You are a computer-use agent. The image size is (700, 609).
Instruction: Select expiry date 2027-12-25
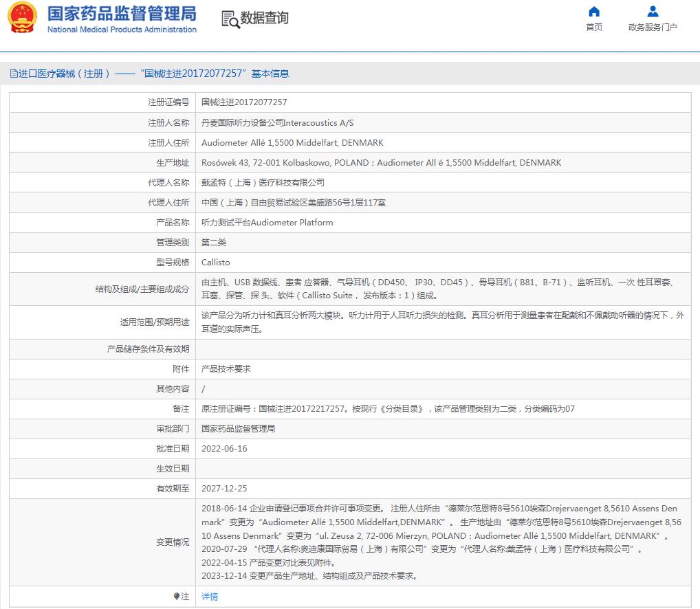pos(224,489)
